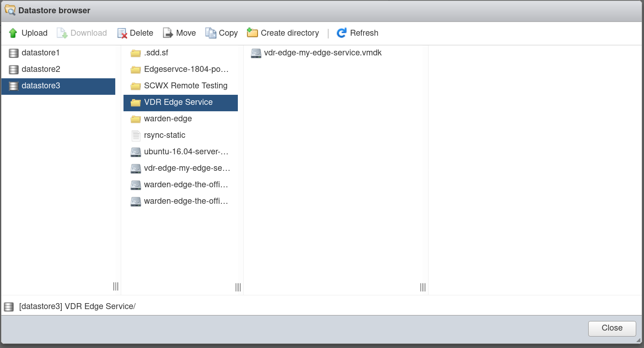Click the VDR Edge Service folder icon
Screen dimensions: 644x348
pos(135,103)
